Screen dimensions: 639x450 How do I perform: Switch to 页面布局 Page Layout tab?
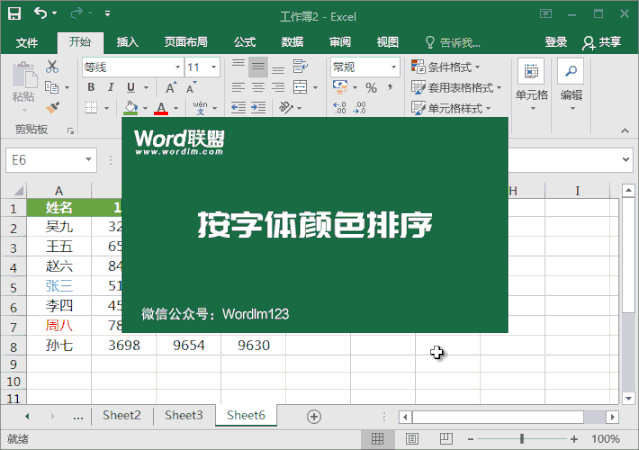tap(186, 42)
